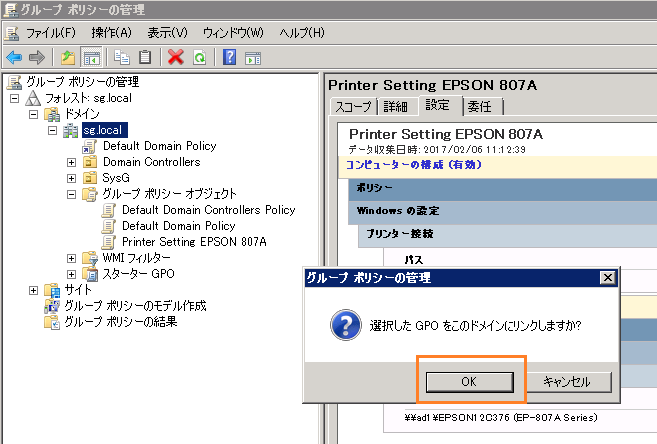657x444 pixels.
Task: Collapse the ポリシー section header
Action: 503,188
